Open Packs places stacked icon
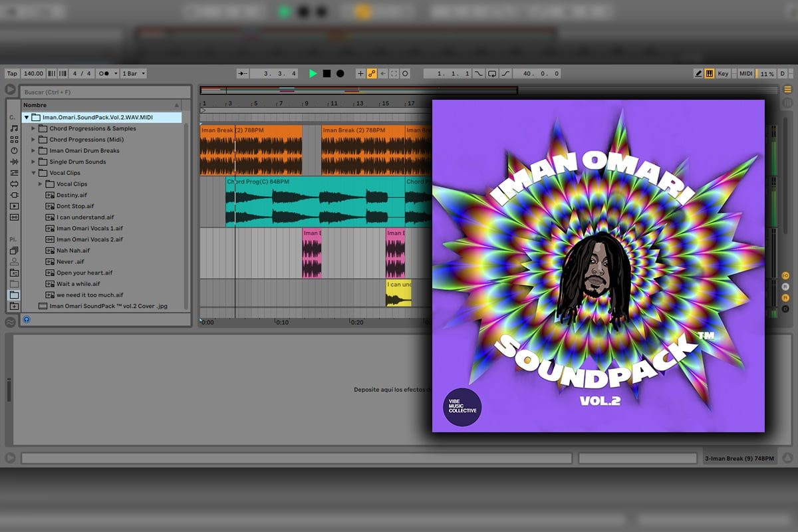 [x=14, y=251]
